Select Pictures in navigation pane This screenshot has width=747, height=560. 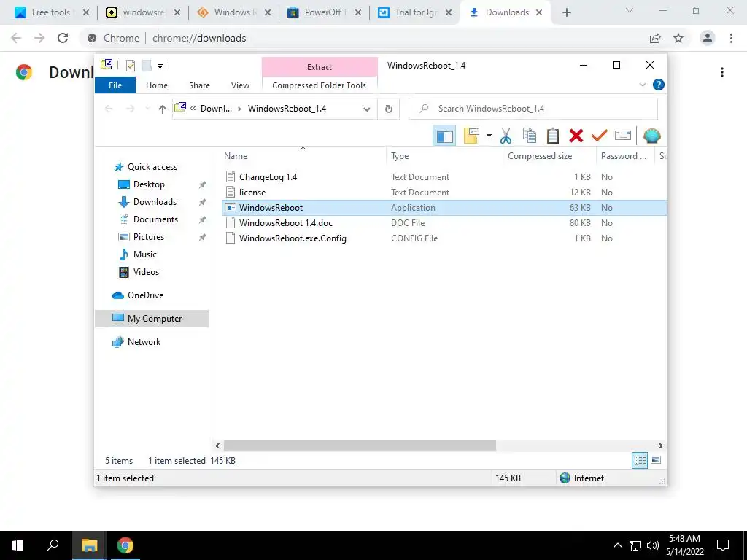[x=149, y=237]
